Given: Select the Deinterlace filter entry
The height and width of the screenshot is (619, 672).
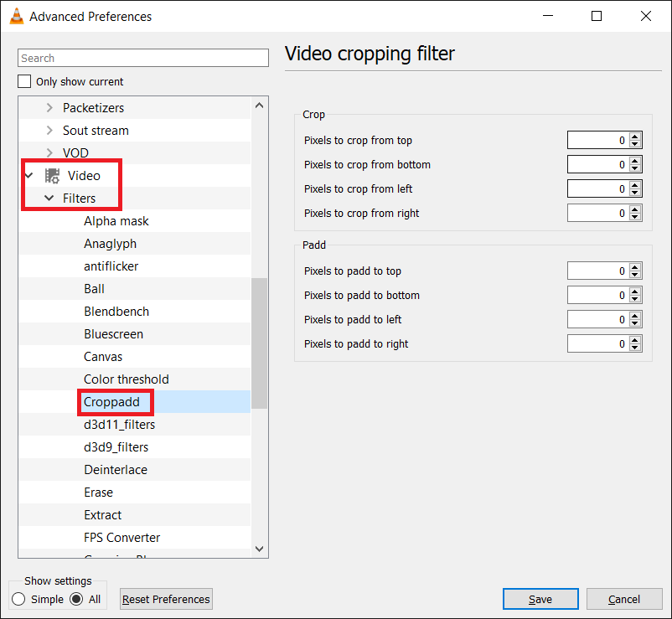Looking at the screenshot, I should click(116, 469).
